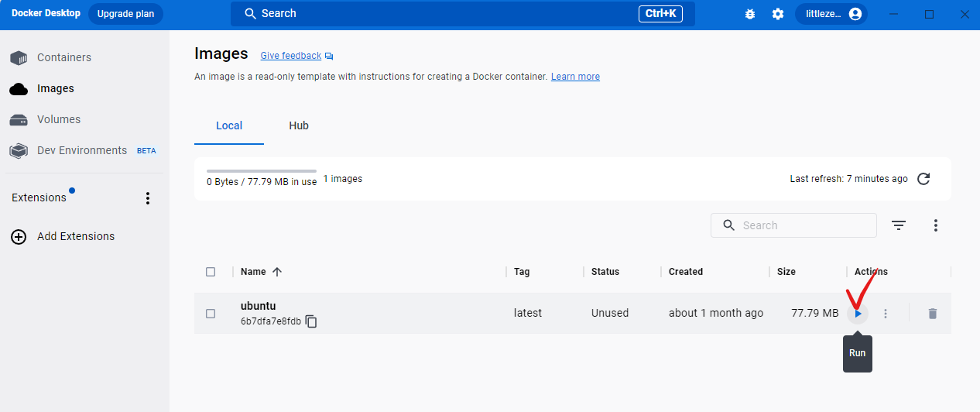The image size is (980, 412).
Task: Open Extensions three-dot menu
Action: pyautogui.click(x=148, y=198)
